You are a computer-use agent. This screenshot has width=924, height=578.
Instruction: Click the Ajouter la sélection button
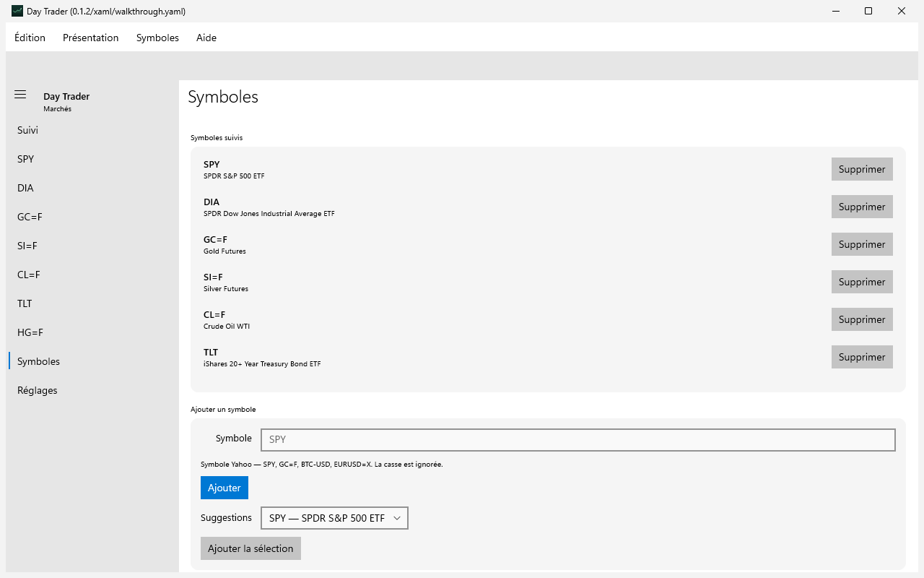(250, 548)
